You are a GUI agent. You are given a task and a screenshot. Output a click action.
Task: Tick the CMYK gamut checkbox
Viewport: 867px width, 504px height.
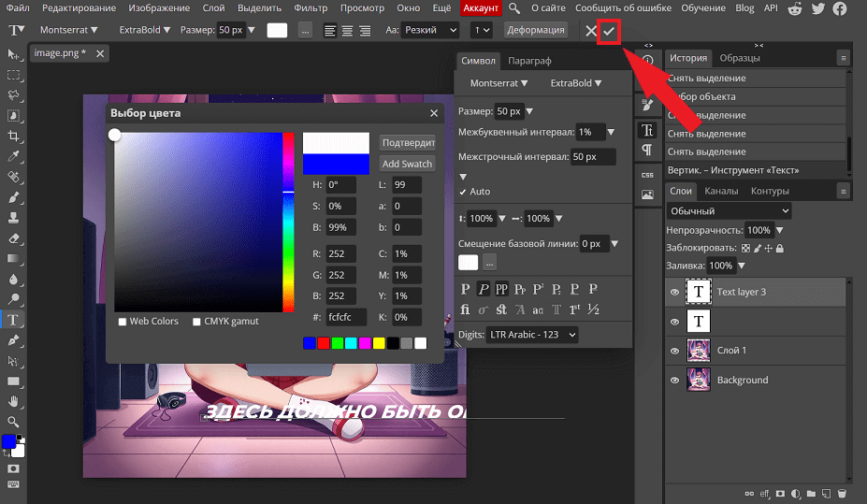(196, 322)
